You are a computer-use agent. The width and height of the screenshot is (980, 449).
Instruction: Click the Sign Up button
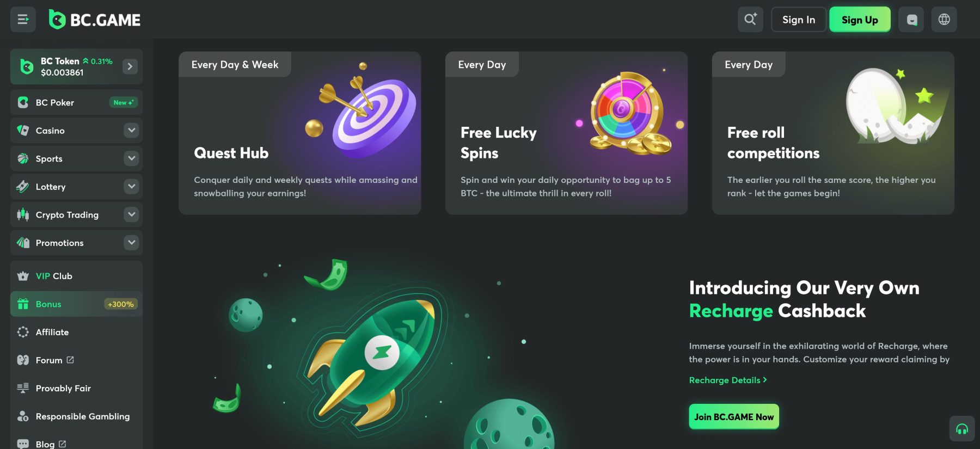(x=860, y=20)
